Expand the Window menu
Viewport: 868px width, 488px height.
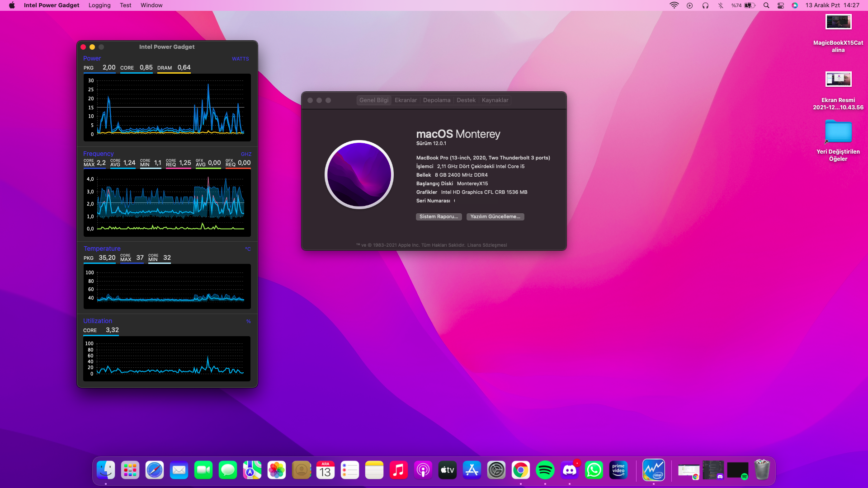[151, 5]
